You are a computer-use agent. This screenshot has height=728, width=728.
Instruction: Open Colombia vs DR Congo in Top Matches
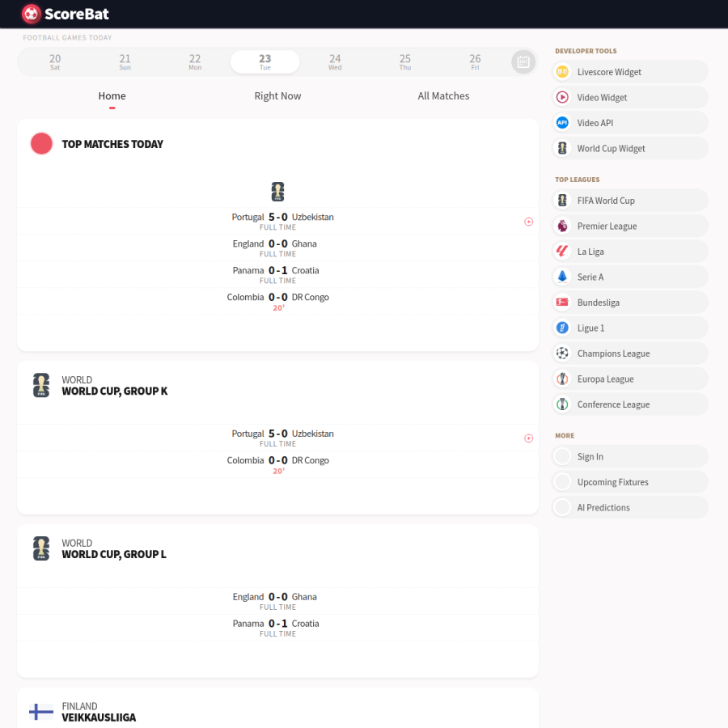(277, 302)
